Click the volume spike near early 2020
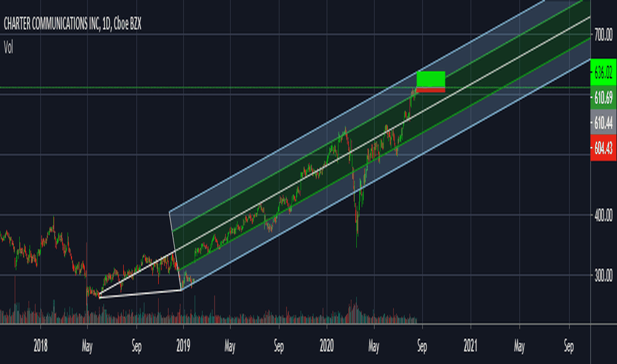The image size is (617, 364). click(356, 310)
